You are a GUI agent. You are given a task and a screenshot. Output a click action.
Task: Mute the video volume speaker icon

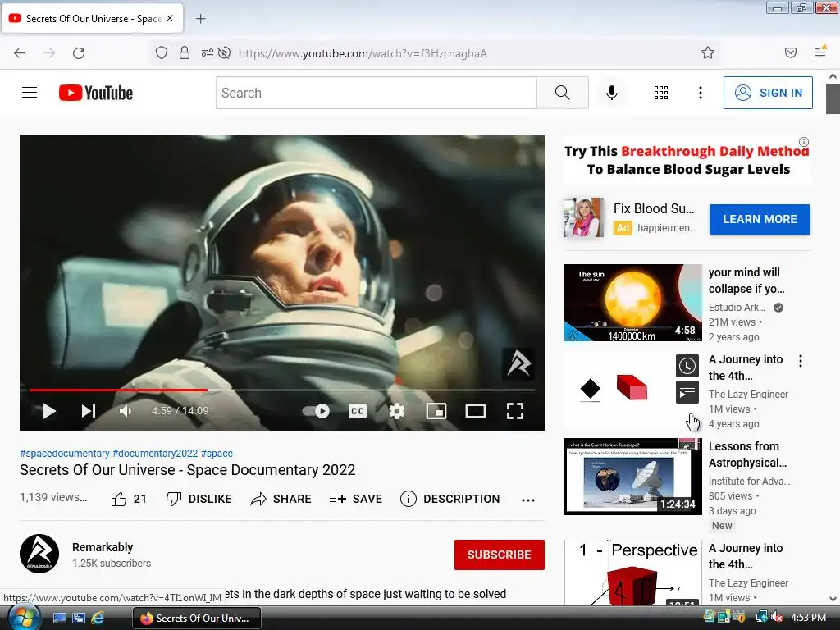[126, 411]
